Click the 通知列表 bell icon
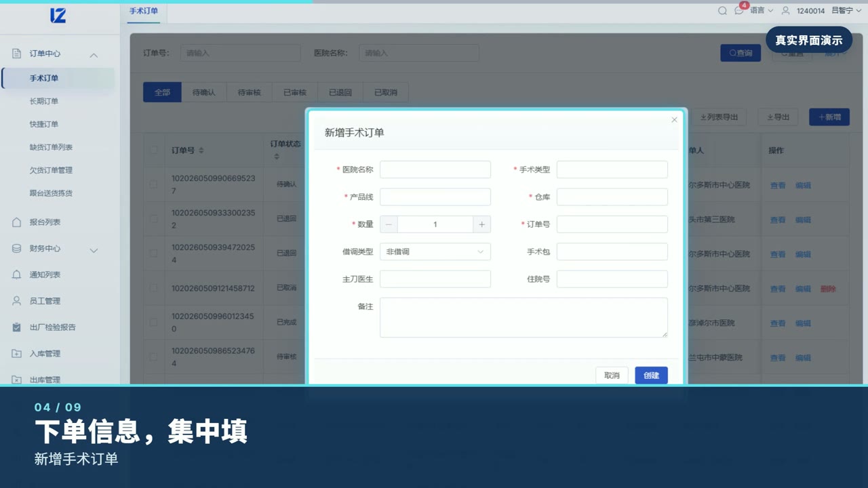 pos(17,274)
